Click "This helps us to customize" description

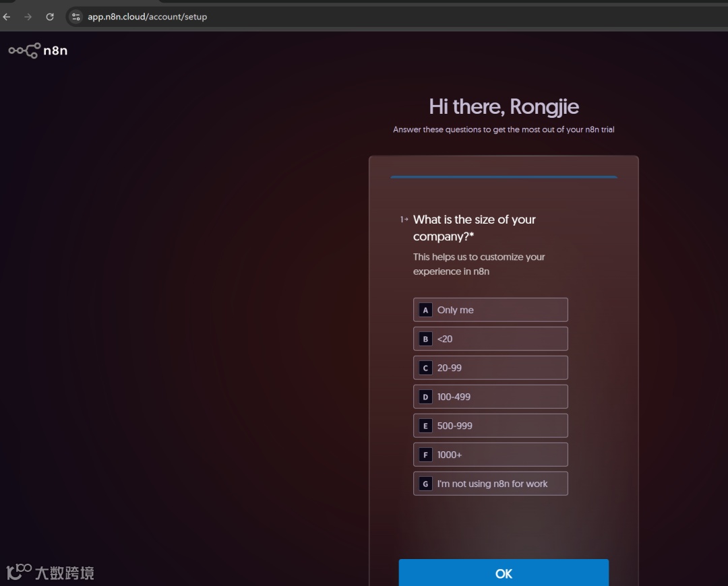pos(479,264)
